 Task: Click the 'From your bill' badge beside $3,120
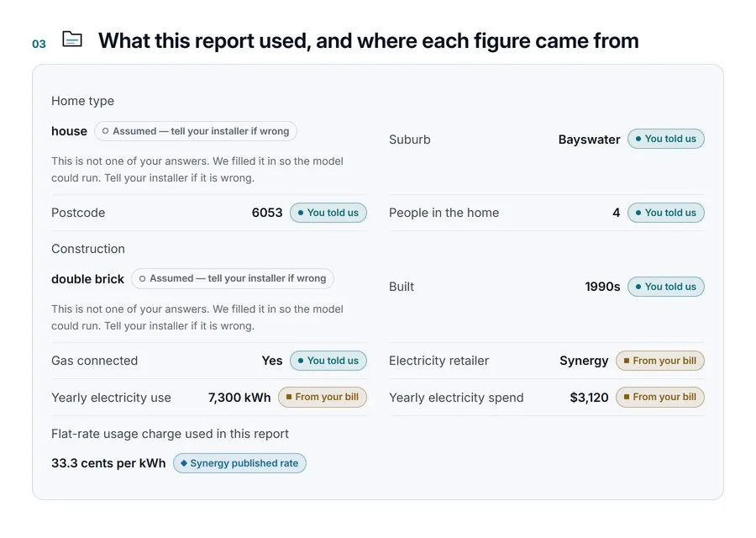(660, 397)
